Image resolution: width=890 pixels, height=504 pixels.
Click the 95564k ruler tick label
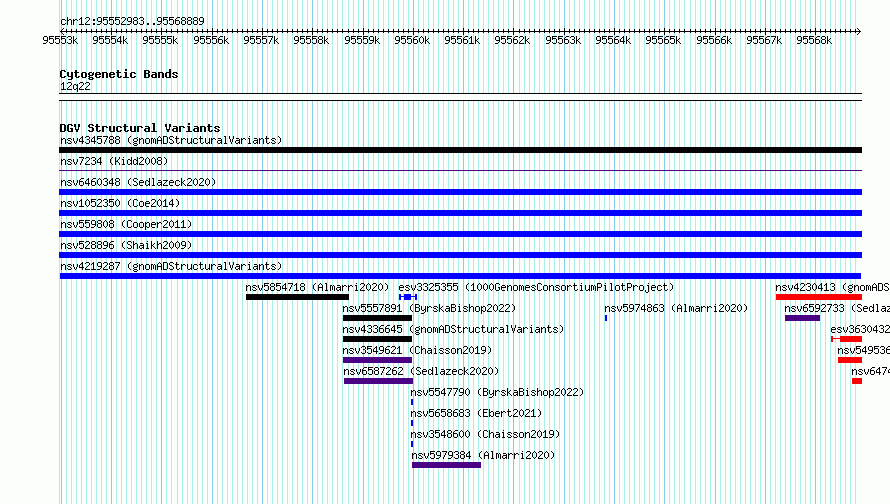pos(613,40)
